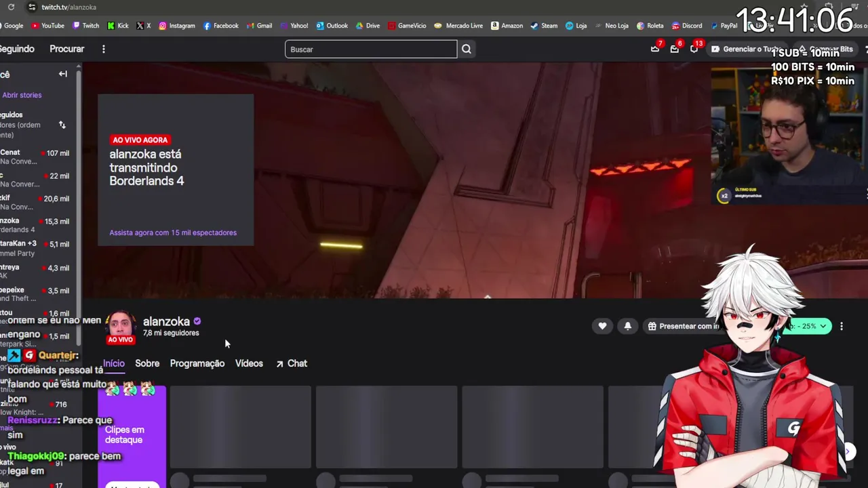Select the Vídeos tab
Image resolution: width=868 pixels, height=488 pixels.
(x=249, y=363)
